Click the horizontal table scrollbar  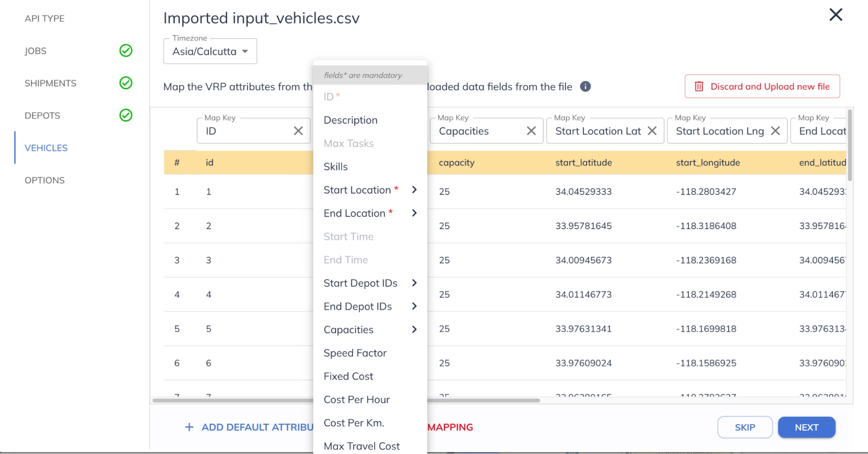pos(346,400)
